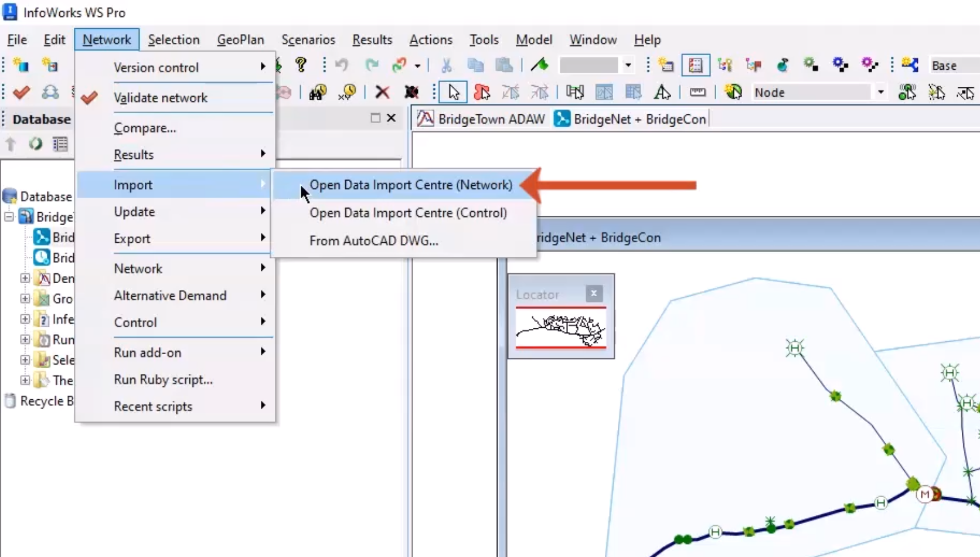Maximize the Database panel
The image size is (980, 557).
point(375,118)
